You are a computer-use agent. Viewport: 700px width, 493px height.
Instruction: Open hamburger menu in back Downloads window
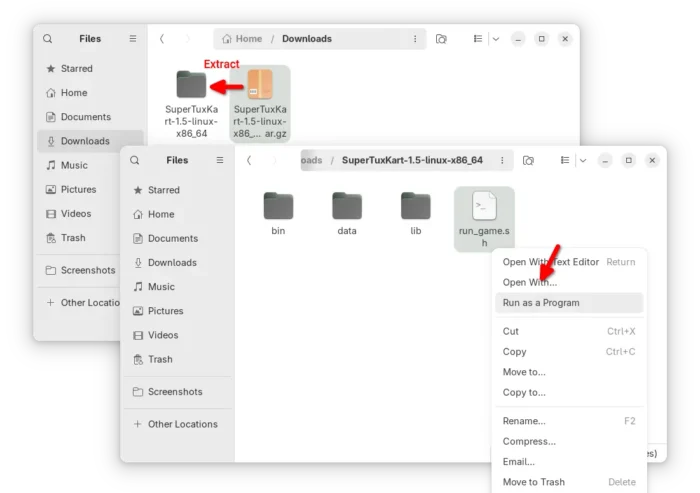point(132,39)
